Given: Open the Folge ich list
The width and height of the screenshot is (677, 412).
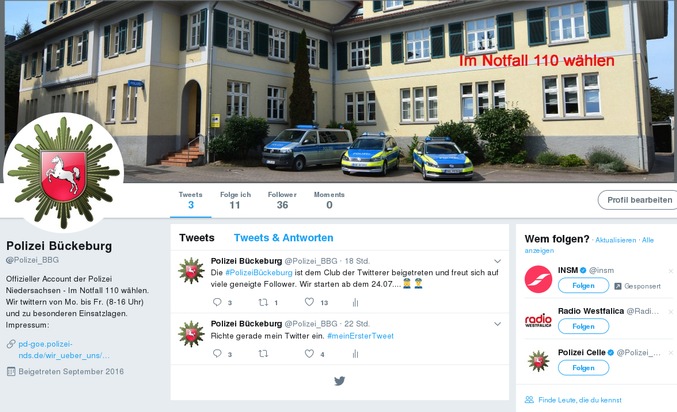Looking at the screenshot, I should tap(235, 200).
